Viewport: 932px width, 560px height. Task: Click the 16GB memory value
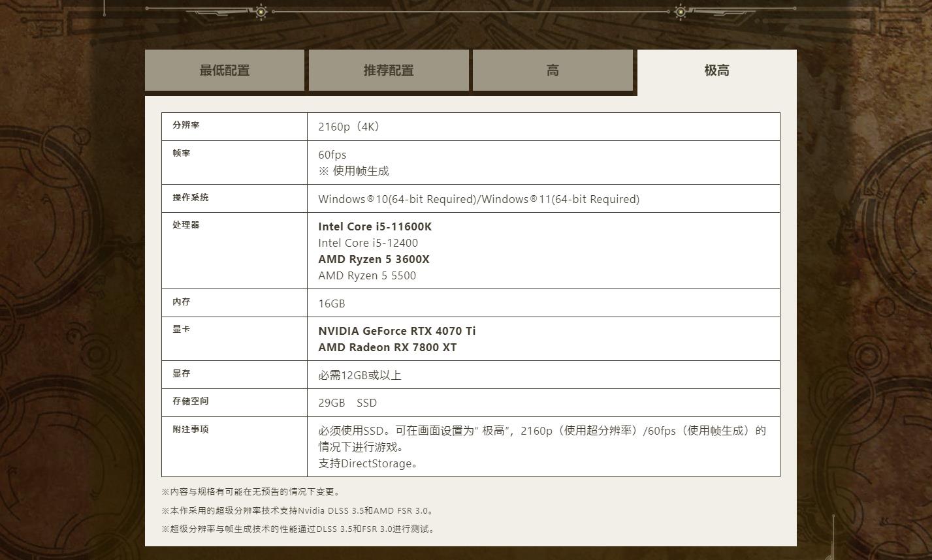332,303
